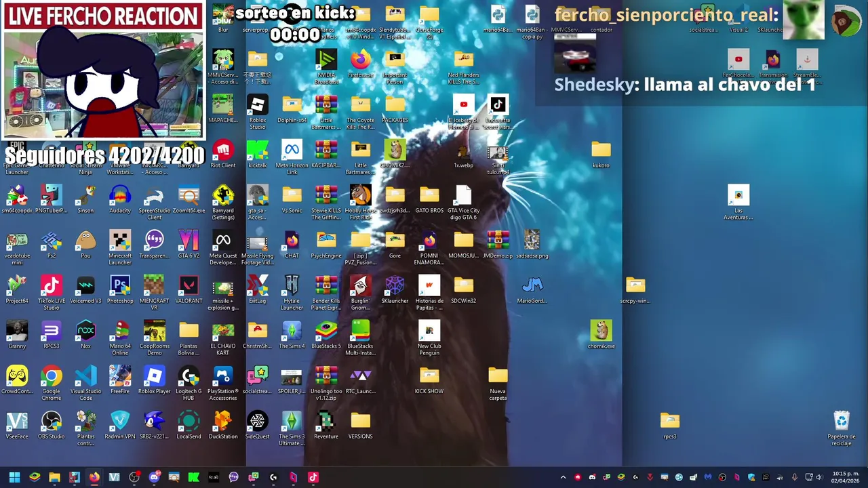Launch the RPCS3 emulator shortcut
The image size is (868, 488).
click(52, 335)
